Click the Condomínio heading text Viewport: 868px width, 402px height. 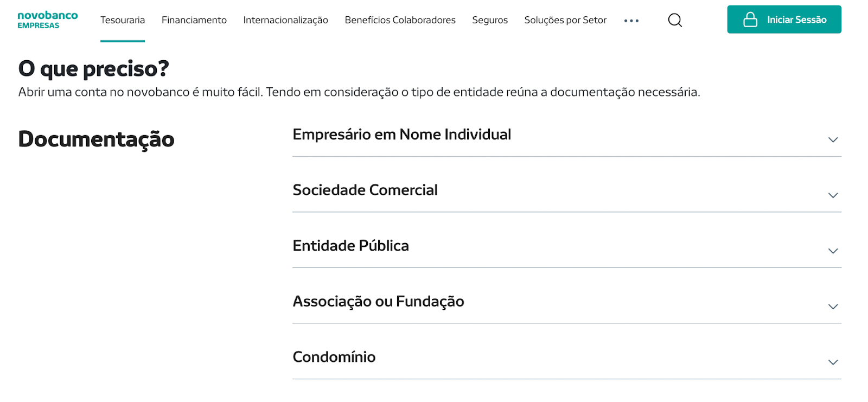[334, 357]
